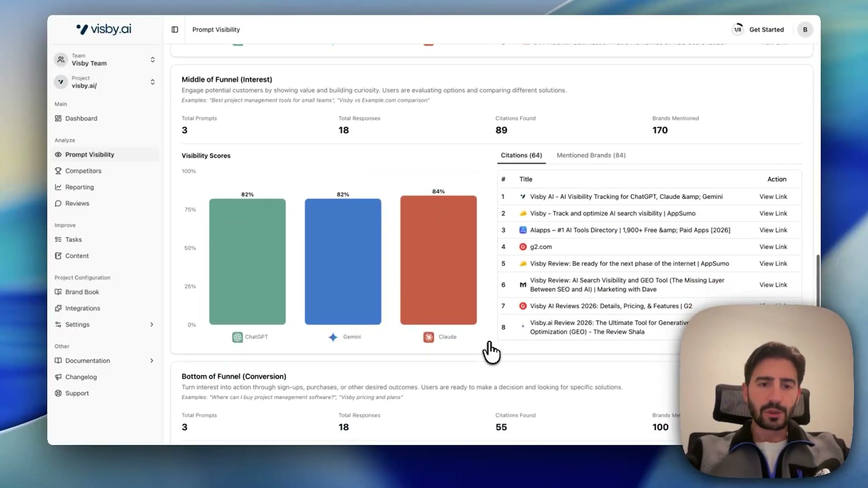Image resolution: width=868 pixels, height=488 pixels.
Task: Click the Title column header
Action: point(525,179)
